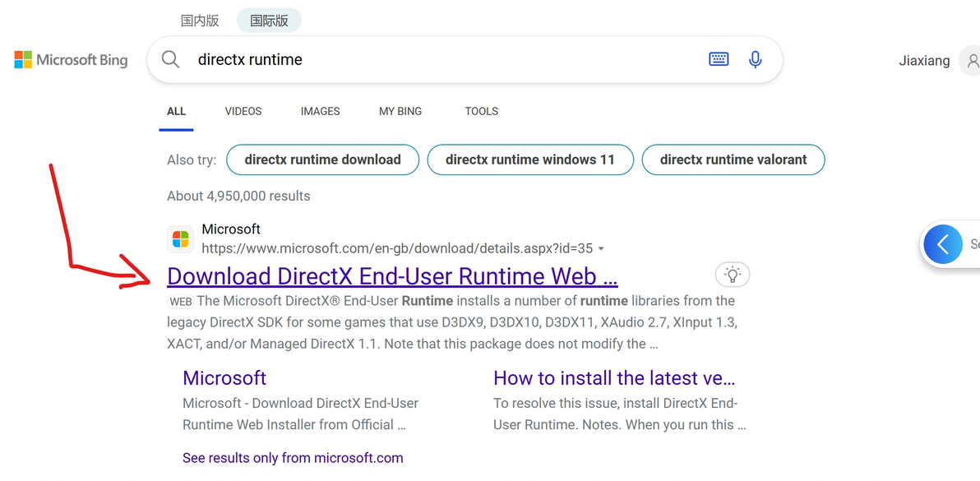Click the Microsoft Bing logo
The width and height of the screenshot is (980, 481).
point(71,60)
